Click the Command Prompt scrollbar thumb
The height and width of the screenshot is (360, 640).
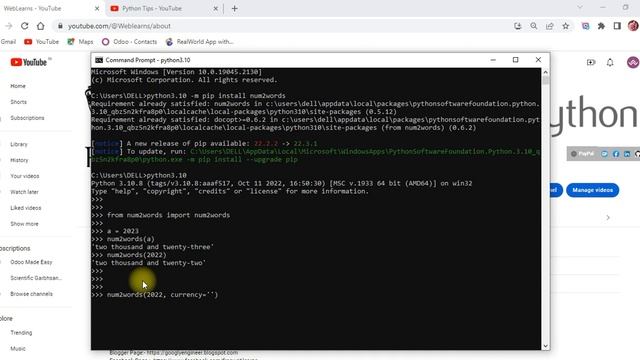[546, 81]
